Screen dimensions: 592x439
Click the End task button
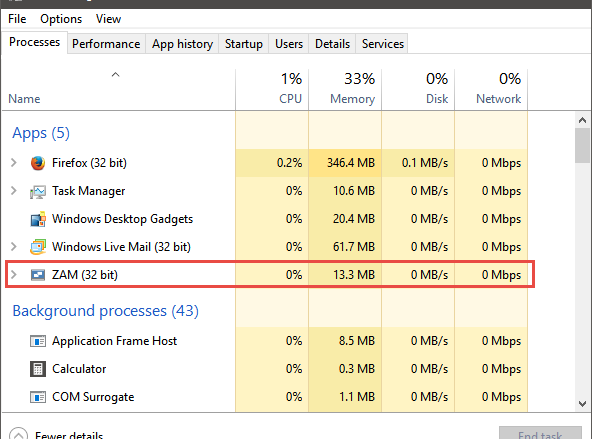tap(540, 433)
